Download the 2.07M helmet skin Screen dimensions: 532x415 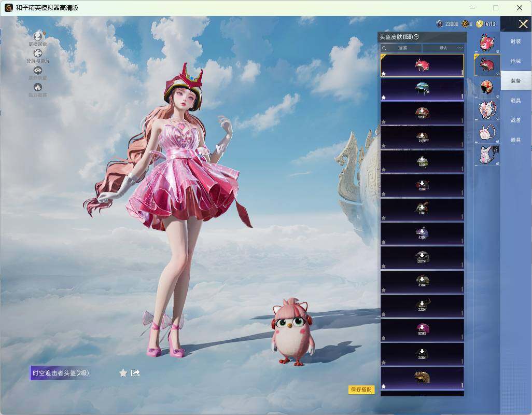tap(422, 257)
